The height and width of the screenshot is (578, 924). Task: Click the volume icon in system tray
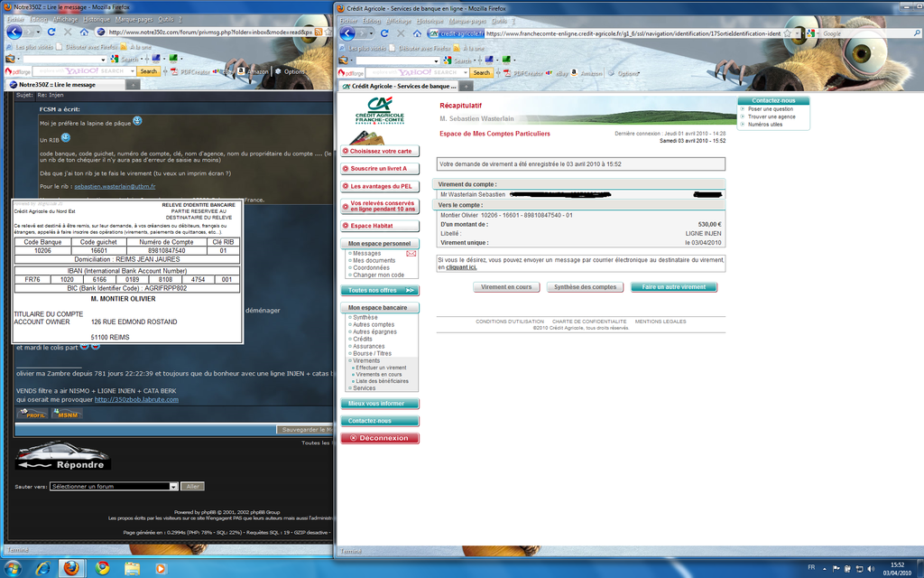point(871,569)
